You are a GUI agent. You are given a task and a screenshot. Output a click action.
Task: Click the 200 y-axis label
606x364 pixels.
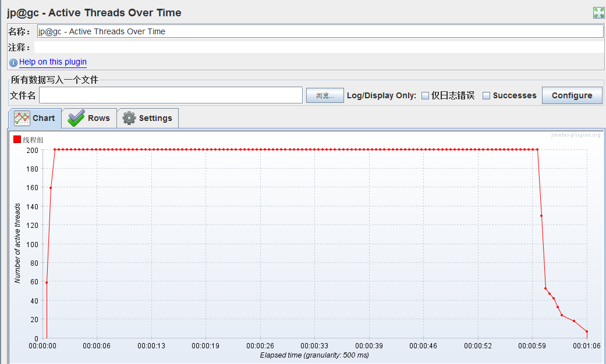click(x=32, y=150)
